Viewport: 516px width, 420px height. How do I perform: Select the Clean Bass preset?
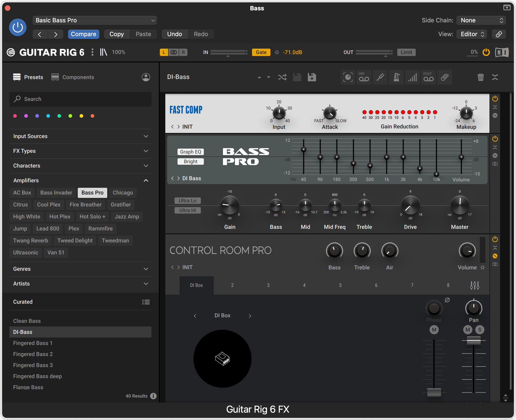click(x=80, y=321)
